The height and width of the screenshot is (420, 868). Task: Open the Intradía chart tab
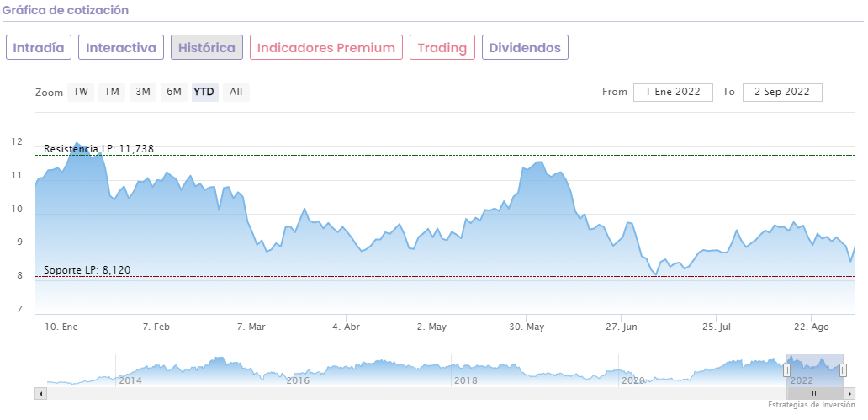point(39,48)
